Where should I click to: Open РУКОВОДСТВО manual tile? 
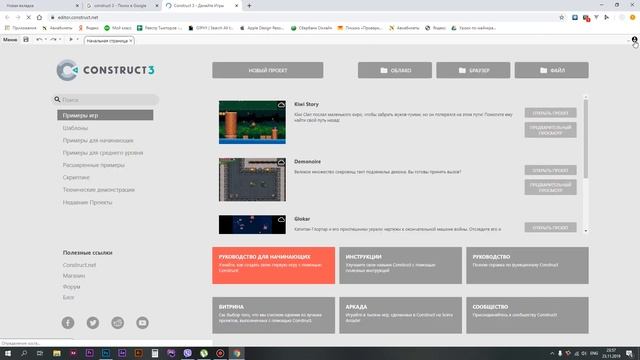click(x=527, y=265)
